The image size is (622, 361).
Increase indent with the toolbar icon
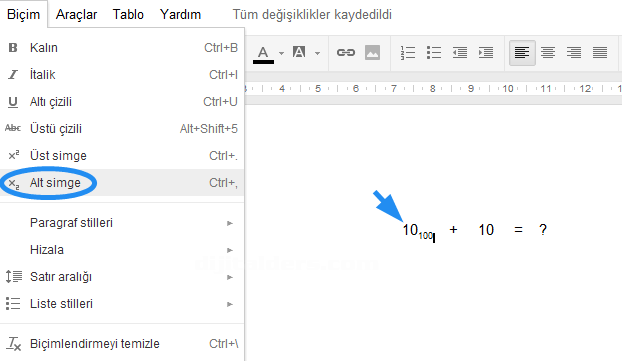click(486, 52)
